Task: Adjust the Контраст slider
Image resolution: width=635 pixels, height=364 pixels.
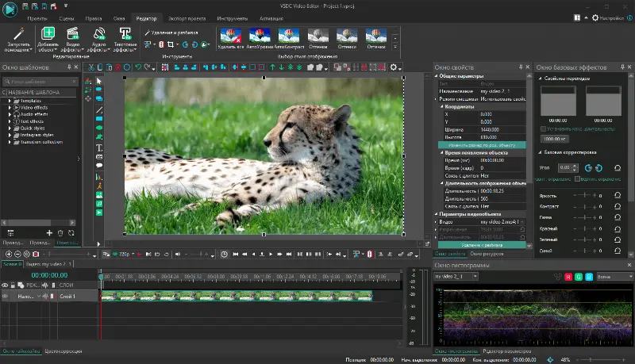Action: click(x=584, y=207)
